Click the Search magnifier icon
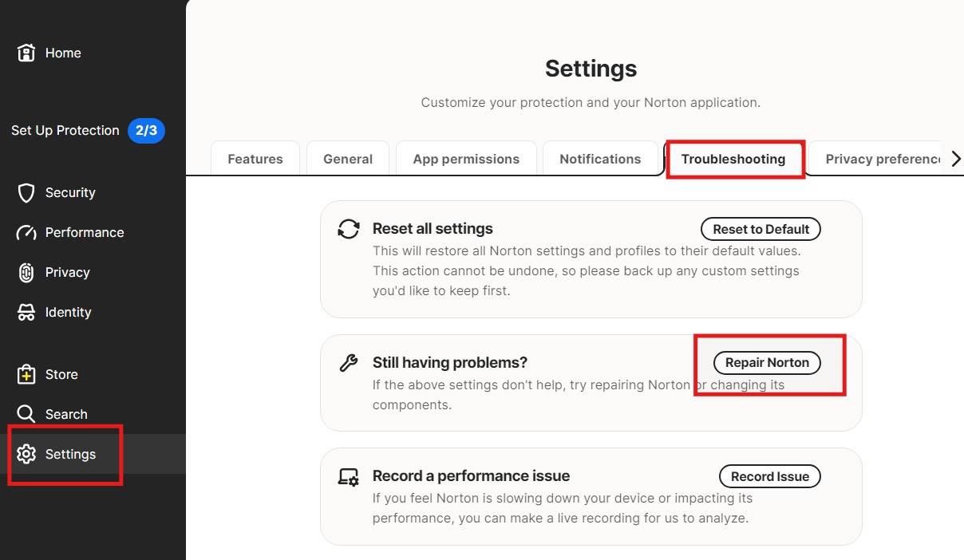The image size is (964, 560). [26, 414]
